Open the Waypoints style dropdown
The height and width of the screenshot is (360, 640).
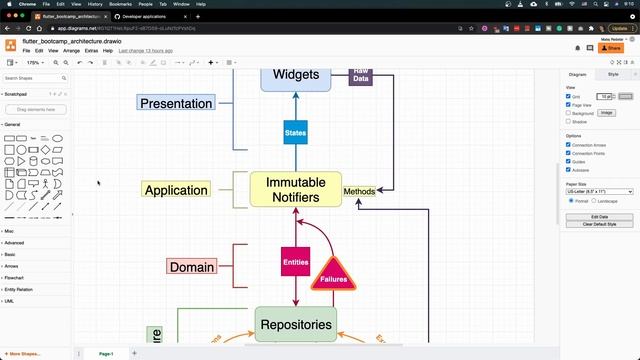tap(194, 62)
